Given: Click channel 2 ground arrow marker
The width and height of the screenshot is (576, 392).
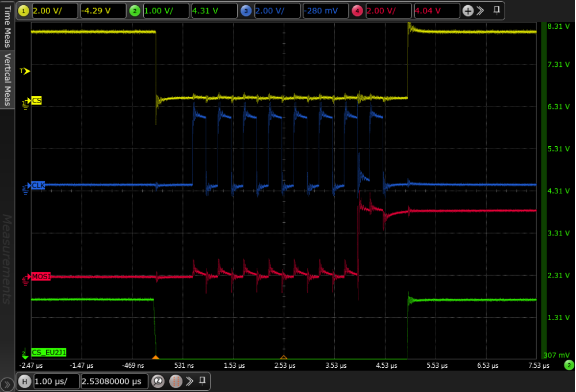Looking at the screenshot, I should [x=25, y=353].
